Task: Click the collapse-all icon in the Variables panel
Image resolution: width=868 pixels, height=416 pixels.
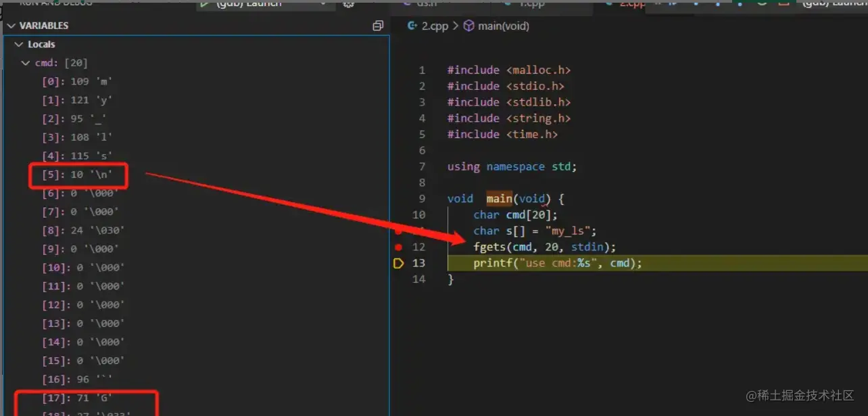Action: coord(378,26)
